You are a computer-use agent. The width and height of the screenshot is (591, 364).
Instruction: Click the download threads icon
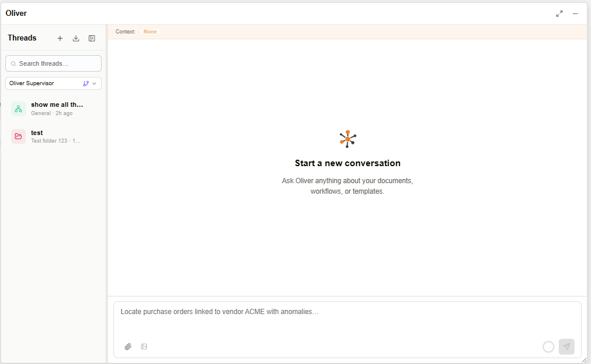[x=76, y=38]
